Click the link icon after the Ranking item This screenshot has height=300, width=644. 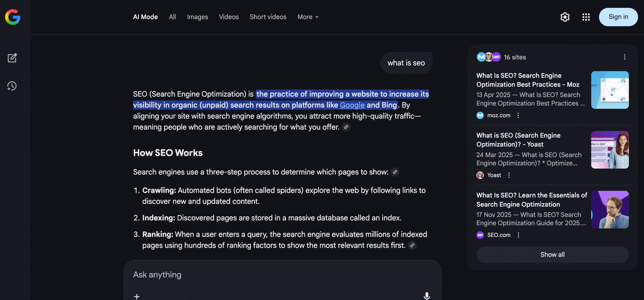[412, 245]
